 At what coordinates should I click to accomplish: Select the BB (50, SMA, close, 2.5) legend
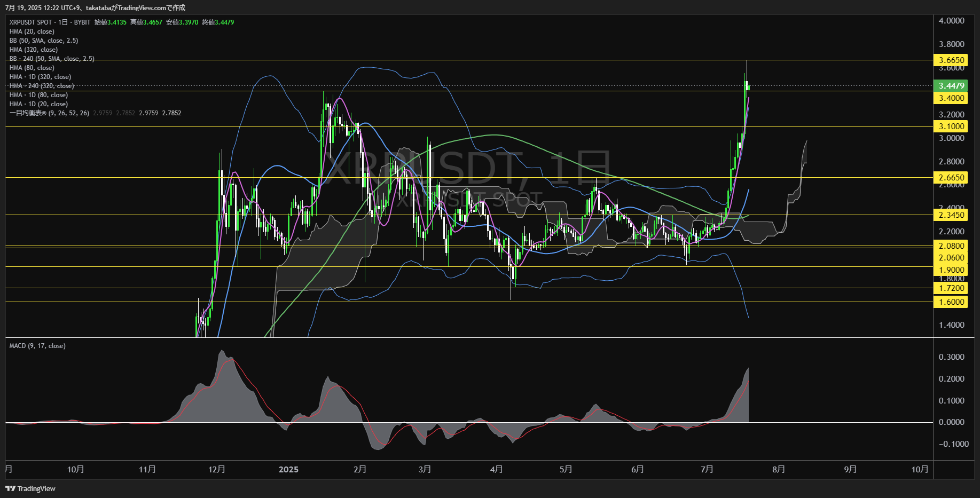[x=44, y=41]
